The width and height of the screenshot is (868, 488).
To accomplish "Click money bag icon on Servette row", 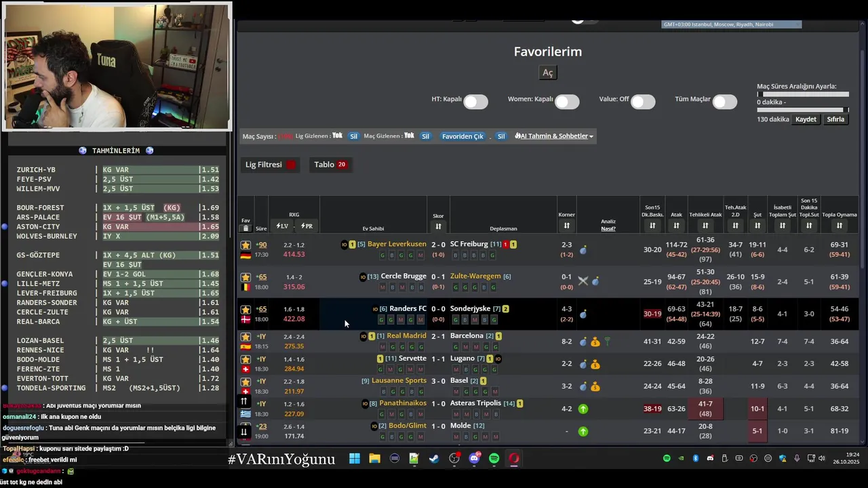I will [x=595, y=365].
